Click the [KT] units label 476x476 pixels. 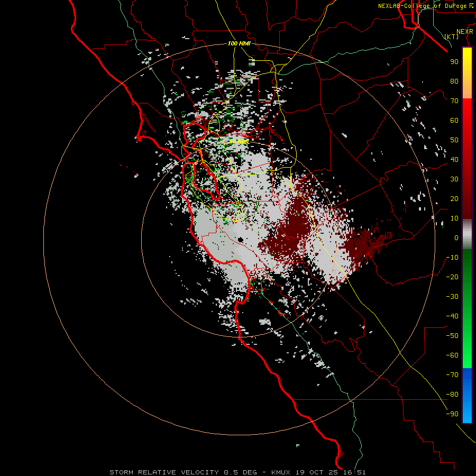pyautogui.click(x=452, y=36)
